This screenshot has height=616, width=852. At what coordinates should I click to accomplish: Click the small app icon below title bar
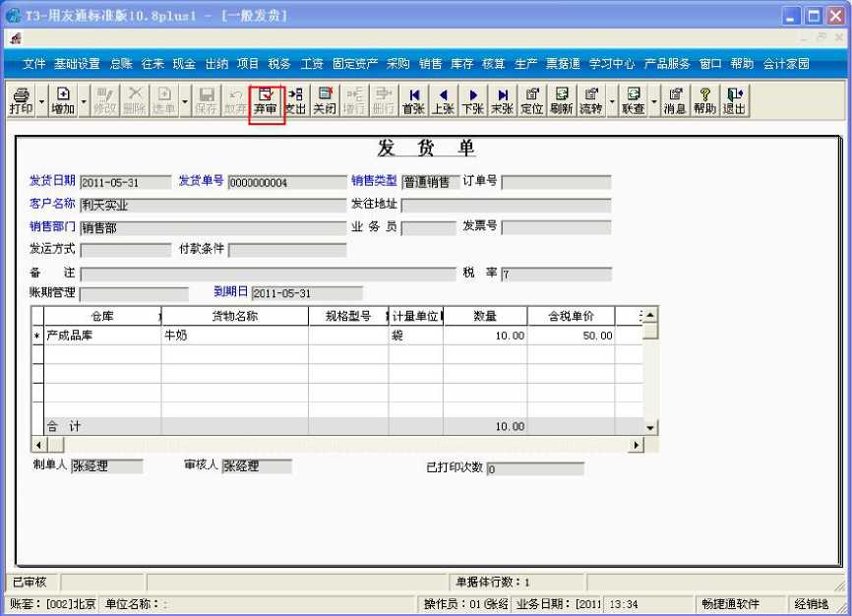[x=16, y=38]
